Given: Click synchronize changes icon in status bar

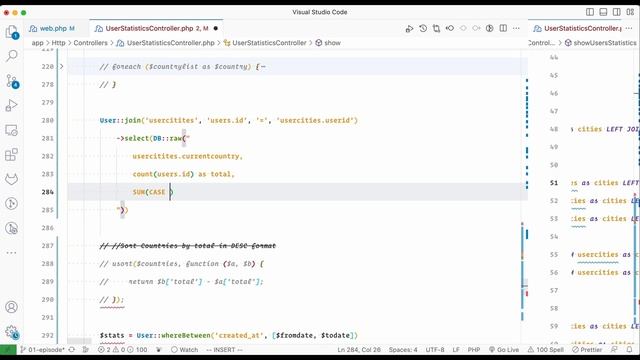Looking at the screenshot, I should click(x=72, y=350).
